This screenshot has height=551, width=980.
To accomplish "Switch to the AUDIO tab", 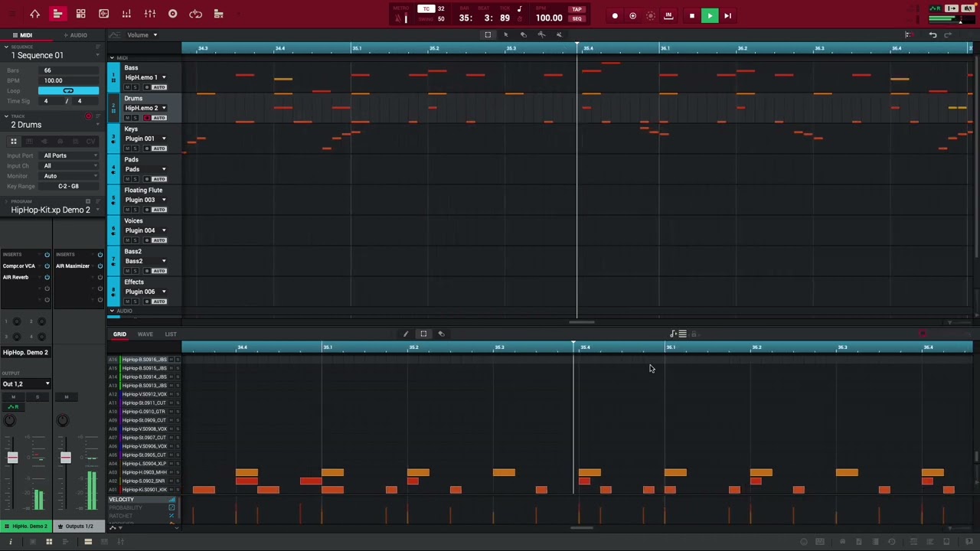I will [x=76, y=35].
